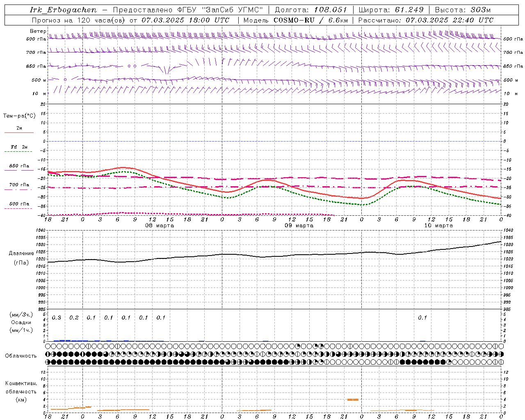
Task: Click the 'Ветер' wind panel label
Action: point(38,31)
